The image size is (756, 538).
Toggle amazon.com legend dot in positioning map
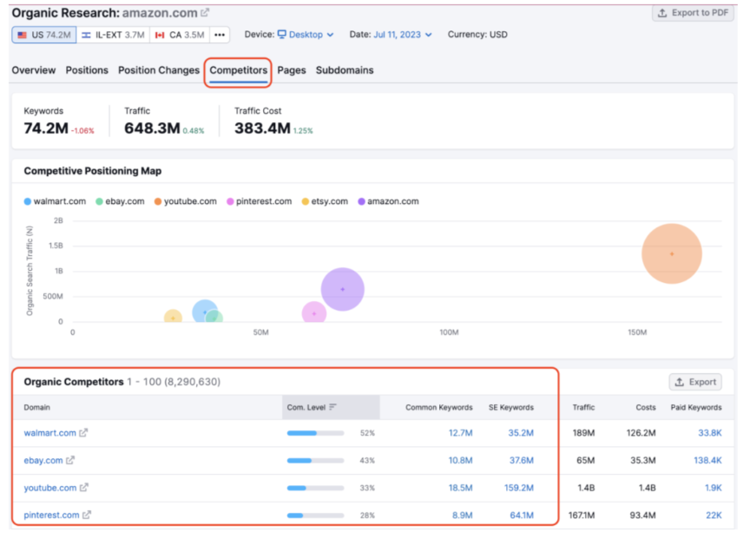pos(361,201)
